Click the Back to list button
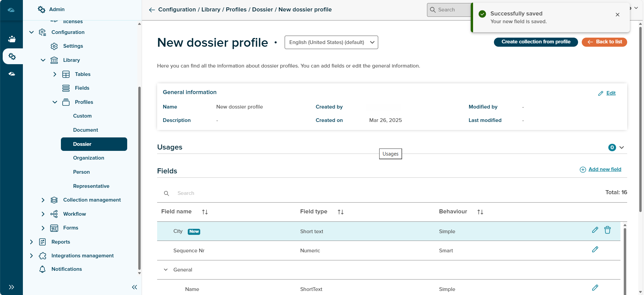 (x=604, y=42)
